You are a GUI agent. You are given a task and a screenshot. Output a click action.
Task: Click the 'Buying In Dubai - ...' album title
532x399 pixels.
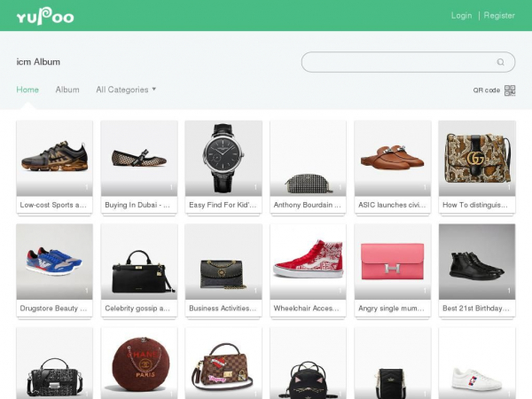(137, 205)
